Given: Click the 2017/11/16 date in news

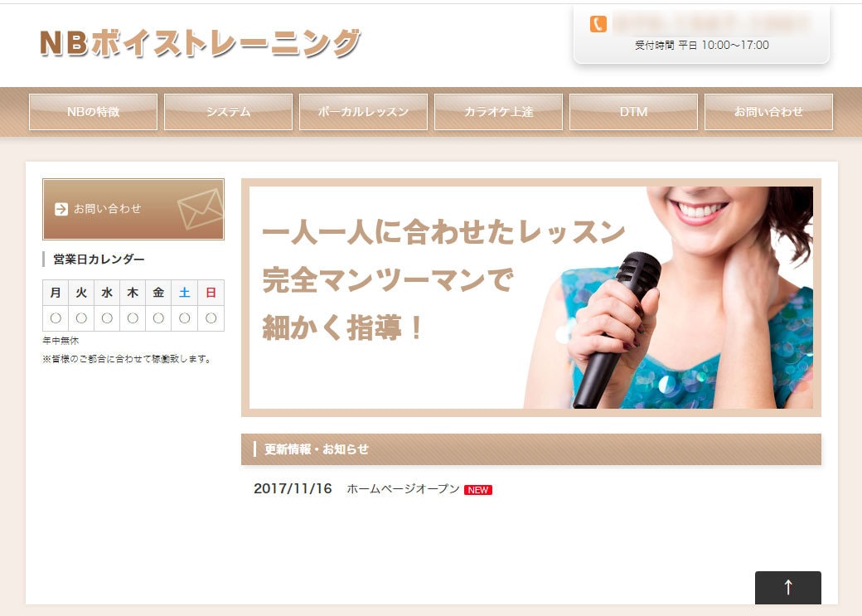Looking at the screenshot, I should [x=293, y=488].
